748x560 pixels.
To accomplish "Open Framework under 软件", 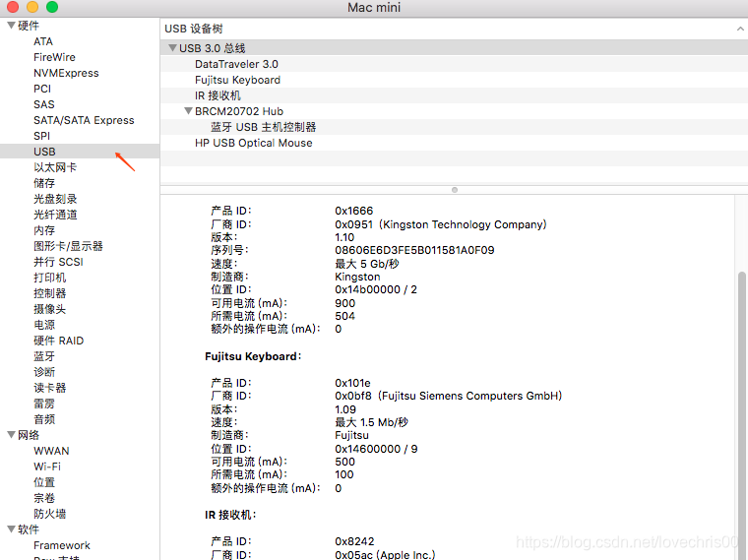I will pos(62,545).
